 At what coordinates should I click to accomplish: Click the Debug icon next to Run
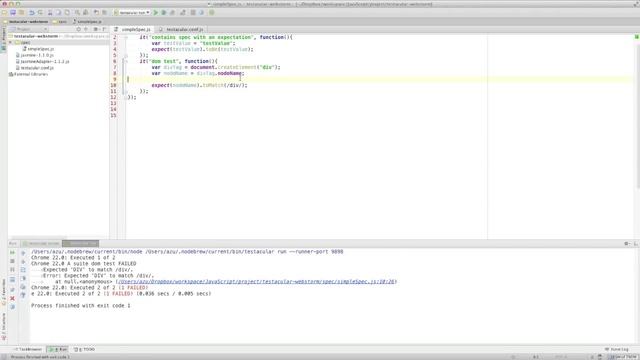[164, 13]
